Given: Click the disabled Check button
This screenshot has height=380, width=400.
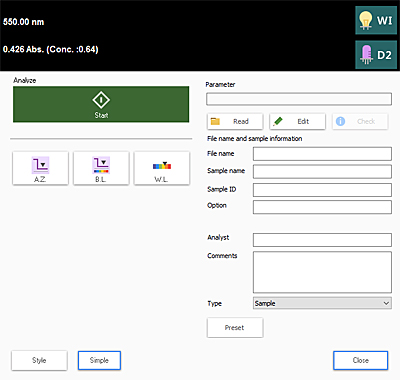Looking at the screenshot, I should [x=360, y=121].
